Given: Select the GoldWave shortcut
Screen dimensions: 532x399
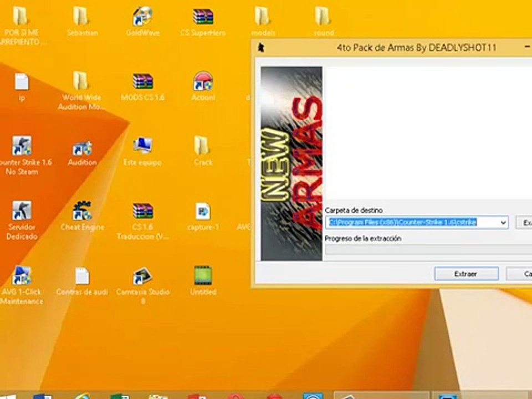Looking at the screenshot, I should [142, 22].
